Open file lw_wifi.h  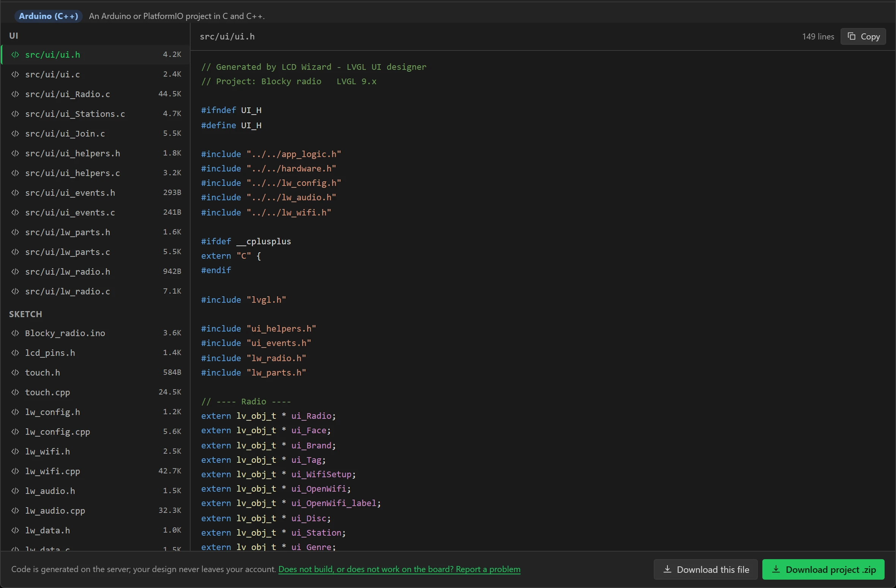[96, 451]
